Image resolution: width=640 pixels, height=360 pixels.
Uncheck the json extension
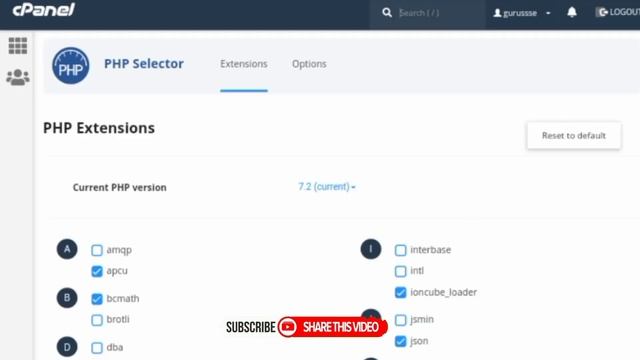click(400, 341)
